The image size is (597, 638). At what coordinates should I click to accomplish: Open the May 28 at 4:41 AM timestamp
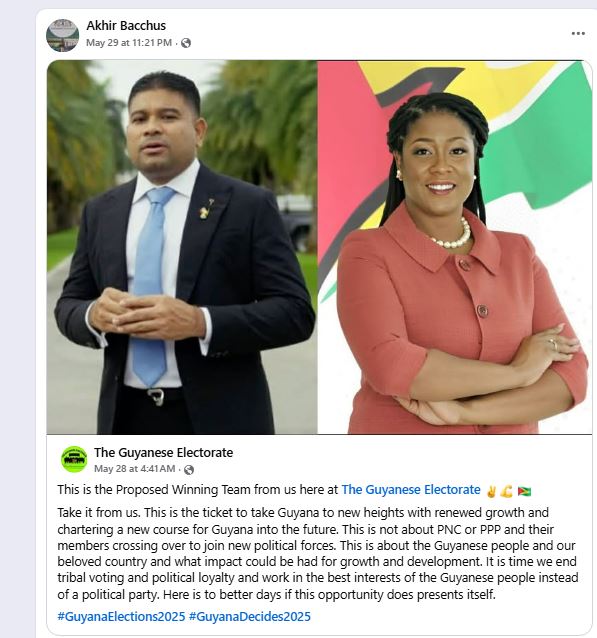point(135,469)
